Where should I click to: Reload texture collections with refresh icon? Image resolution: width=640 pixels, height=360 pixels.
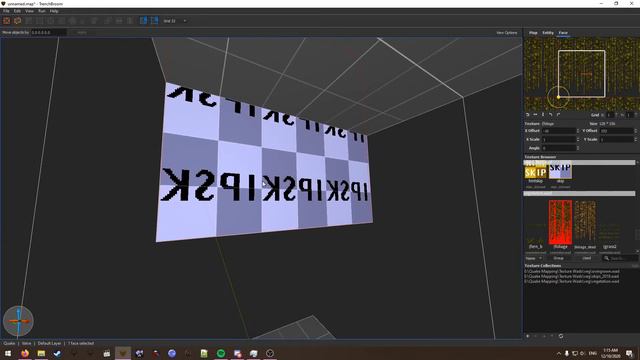[561, 336]
